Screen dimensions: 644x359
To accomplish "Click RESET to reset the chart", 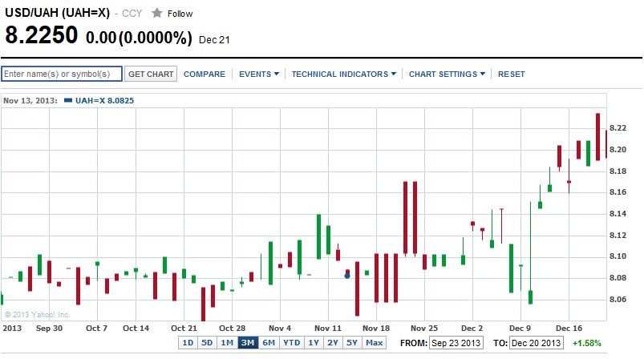I will pyautogui.click(x=512, y=75).
